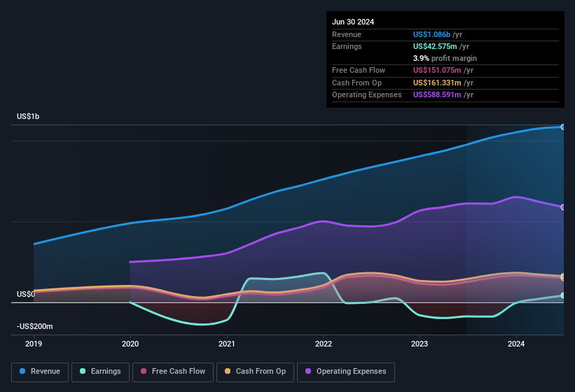This screenshot has height=392, width=575.
Task: Toggle the Earnings legend button
Action: [100, 372]
